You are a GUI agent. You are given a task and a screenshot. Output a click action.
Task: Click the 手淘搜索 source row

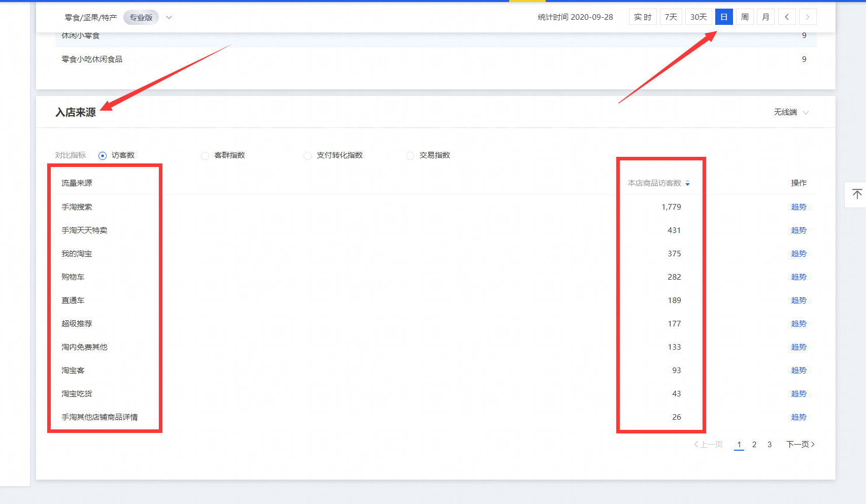click(436, 207)
